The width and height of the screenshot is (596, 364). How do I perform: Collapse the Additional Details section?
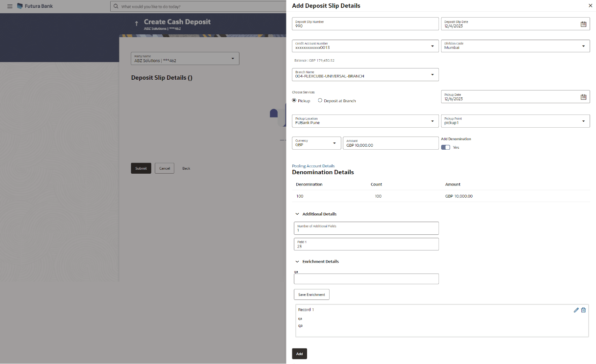coord(297,214)
